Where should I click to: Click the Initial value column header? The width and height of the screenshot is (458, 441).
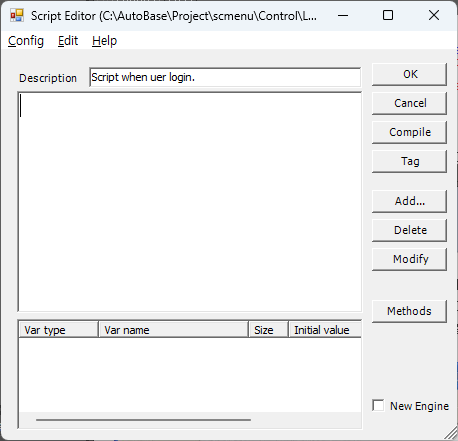[x=325, y=330]
